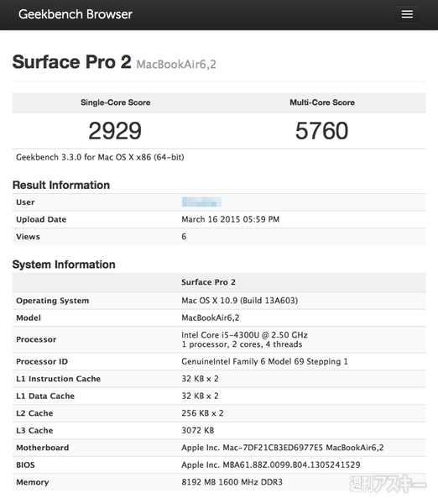Select GenuineIntel Family 6 Model 69 value

coord(264,361)
